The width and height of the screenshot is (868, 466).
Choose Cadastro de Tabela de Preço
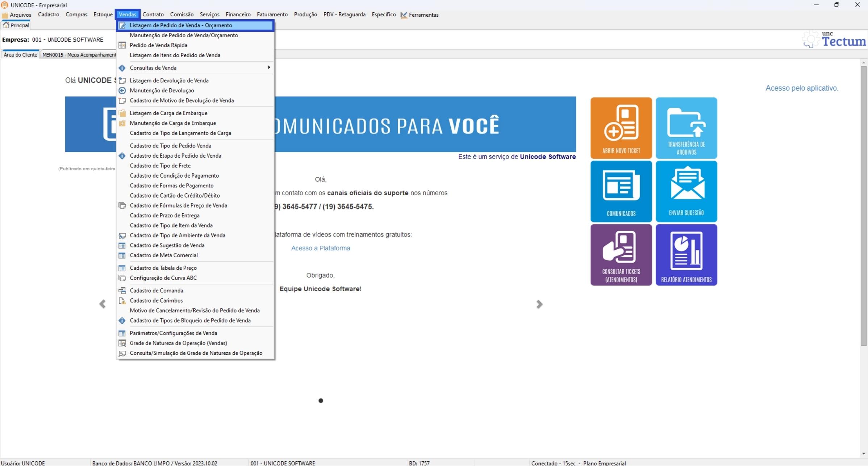pos(163,268)
